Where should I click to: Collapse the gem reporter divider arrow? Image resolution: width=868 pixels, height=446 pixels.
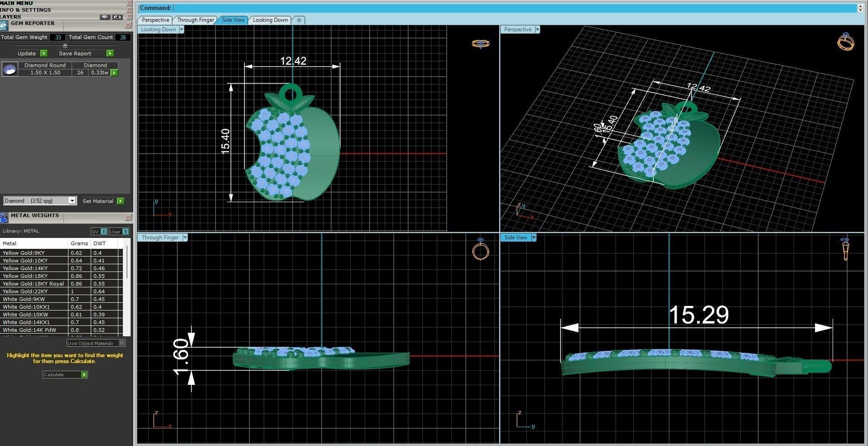point(65,45)
